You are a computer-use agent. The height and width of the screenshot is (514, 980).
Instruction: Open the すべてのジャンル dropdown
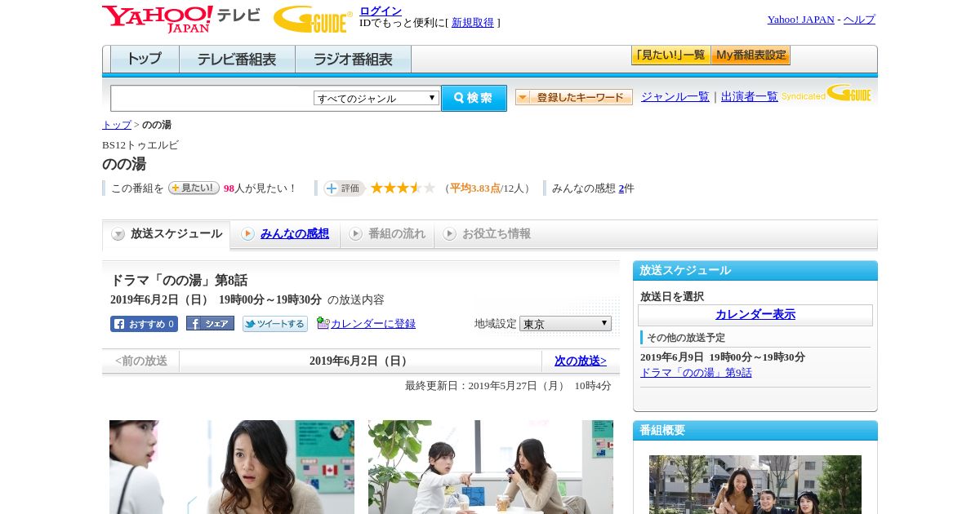click(x=376, y=98)
